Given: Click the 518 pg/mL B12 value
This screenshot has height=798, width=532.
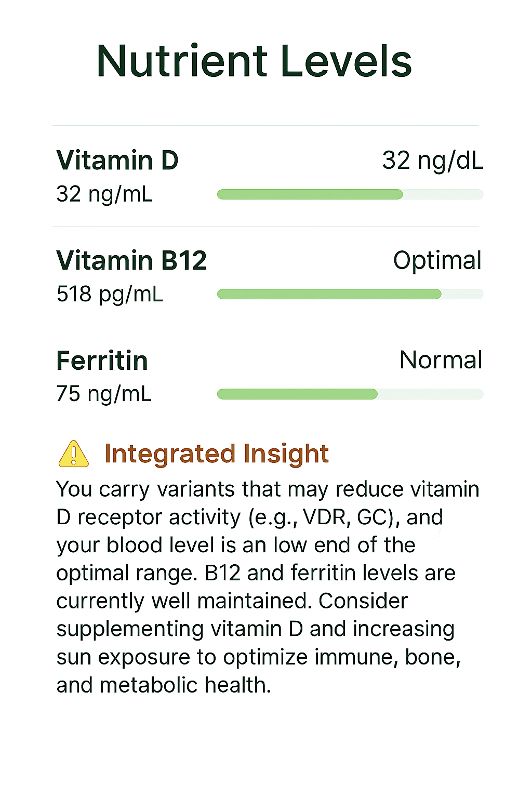Looking at the screenshot, I should (x=110, y=294).
